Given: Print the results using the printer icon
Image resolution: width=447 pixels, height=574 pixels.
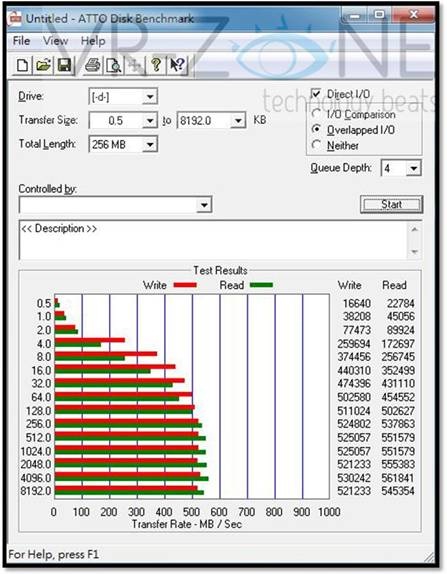Looking at the screenshot, I should pos(92,66).
